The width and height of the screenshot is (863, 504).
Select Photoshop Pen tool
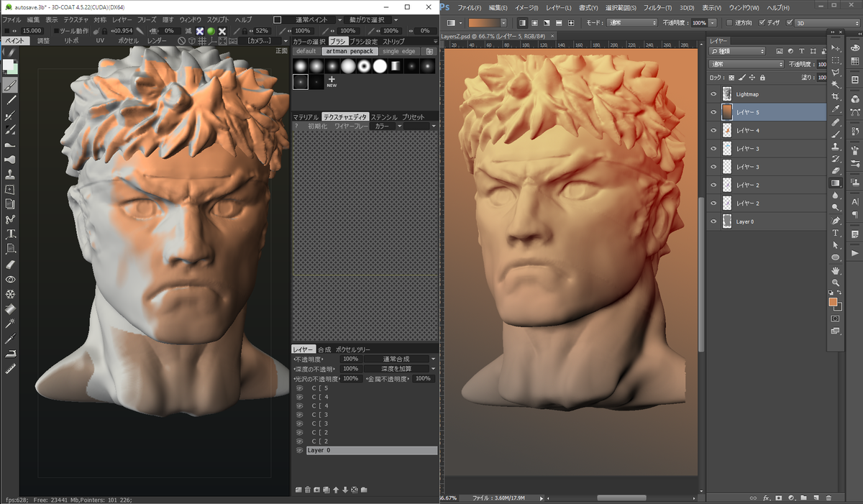tap(835, 220)
